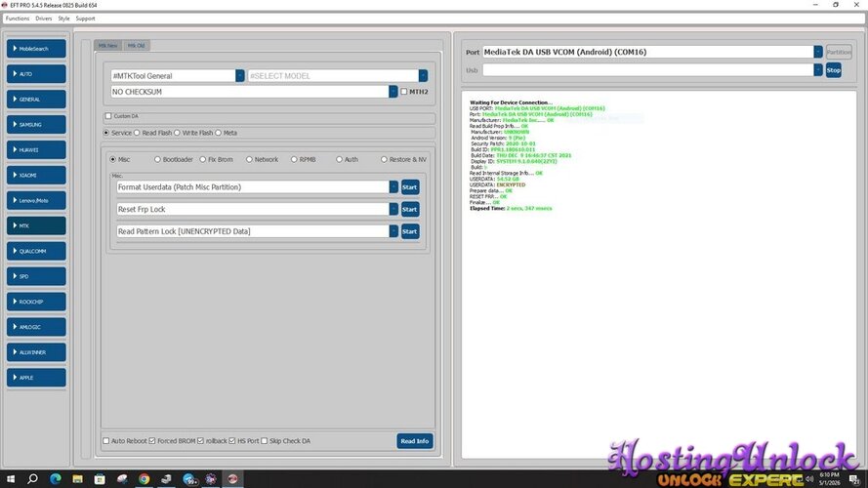The image size is (868, 488).
Task: Click the Partition button
Action: tap(839, 52)
